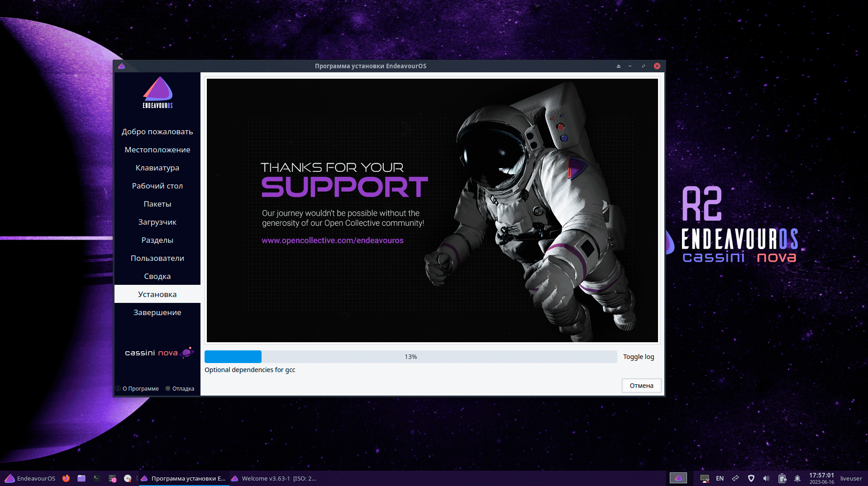Open the notifications bell icon
868x486 pixels.
pos(797,478)
